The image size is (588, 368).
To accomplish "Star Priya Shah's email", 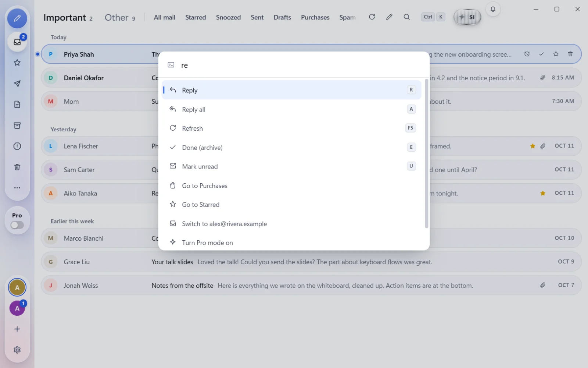I will click(x=556, y=54).
